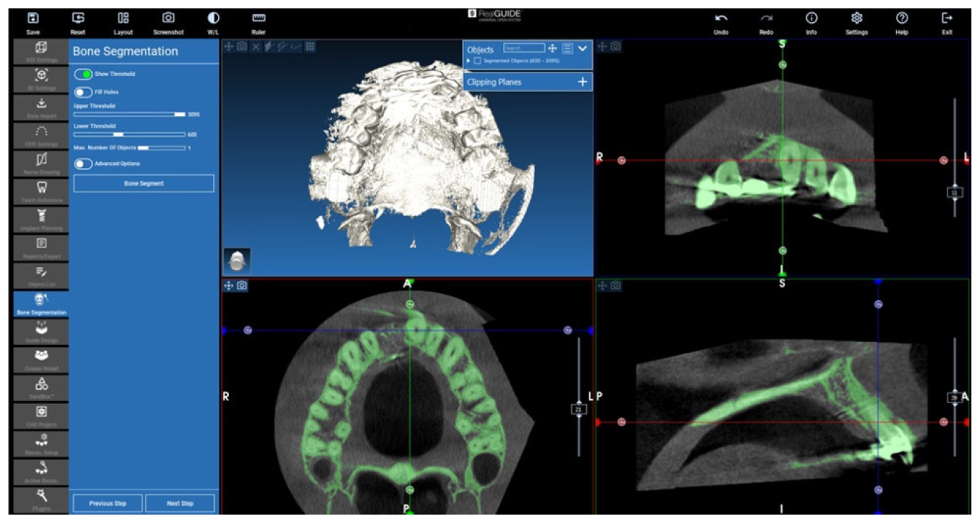Open Implant Planning in the sidebar
Screen dimensions: 980x523
(x=42, y=219)
